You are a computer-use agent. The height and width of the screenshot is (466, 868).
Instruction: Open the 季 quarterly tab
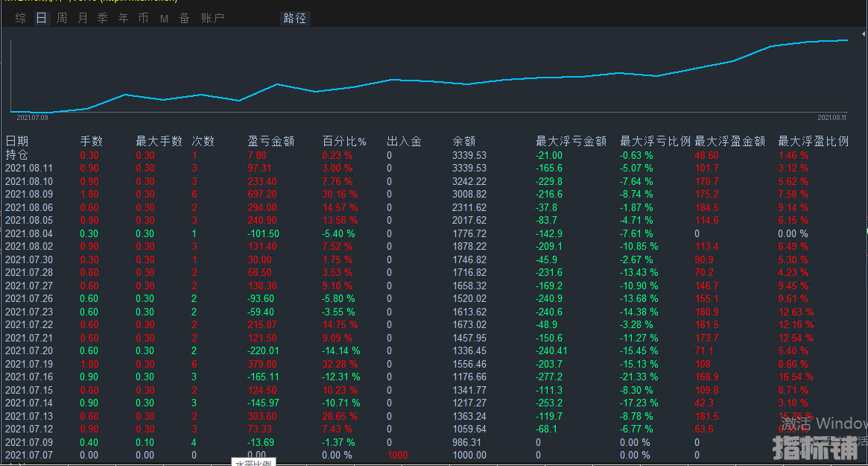(x=102, y=18)
